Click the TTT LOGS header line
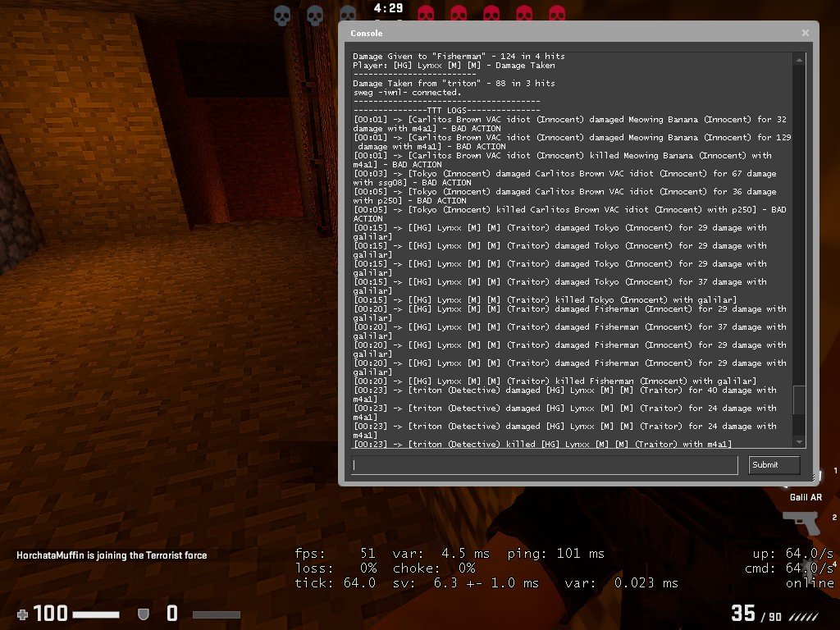 pos(446,111)
